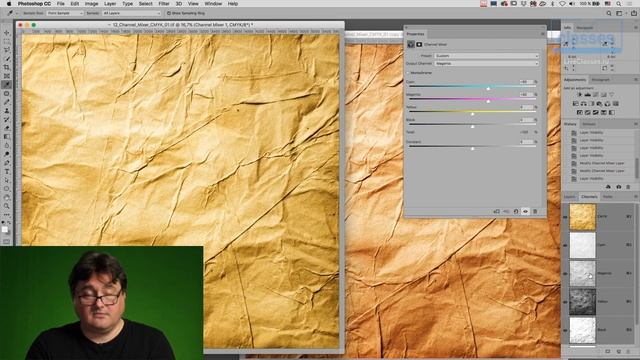Click Levels adjustment icon
Image resolution: width=640 pixels, height=360 pixels.
coord(587,95)
